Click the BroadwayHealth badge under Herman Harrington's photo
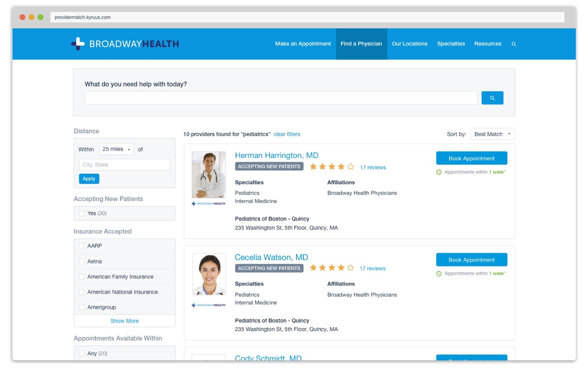The image size is (588, 368). pyautogui.click(x=208, y=203)
